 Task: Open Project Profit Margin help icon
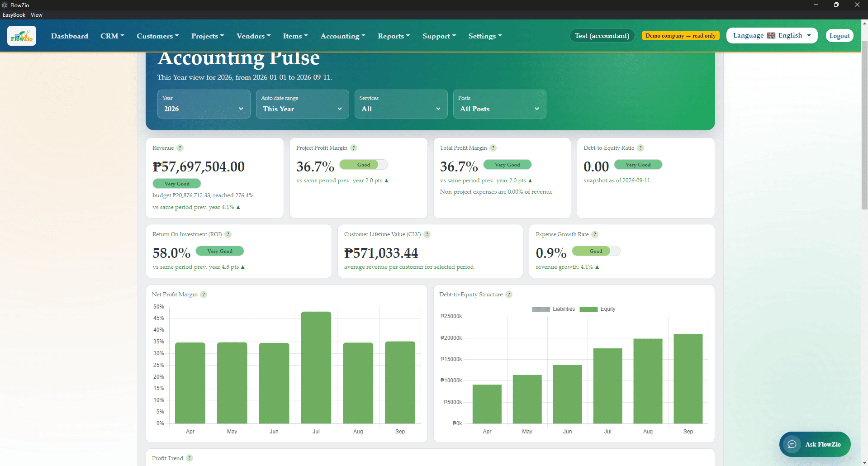point(354,148)
